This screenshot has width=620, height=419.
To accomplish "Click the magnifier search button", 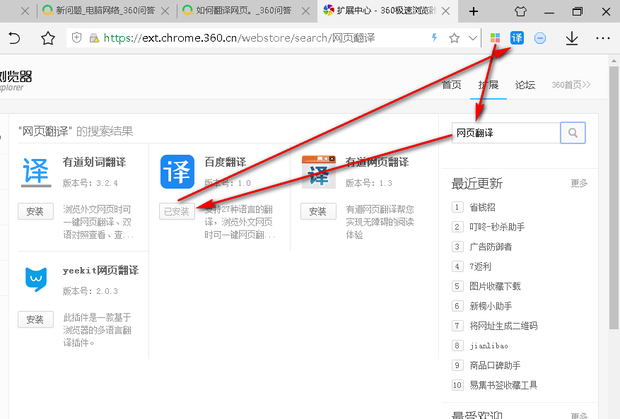I will [573, 133].
